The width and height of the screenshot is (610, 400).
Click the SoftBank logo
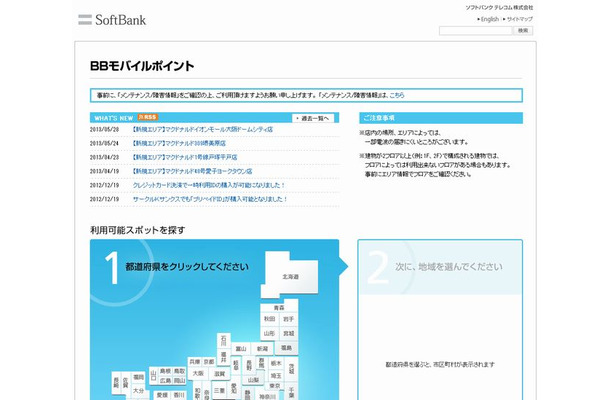tap(112, 20)
